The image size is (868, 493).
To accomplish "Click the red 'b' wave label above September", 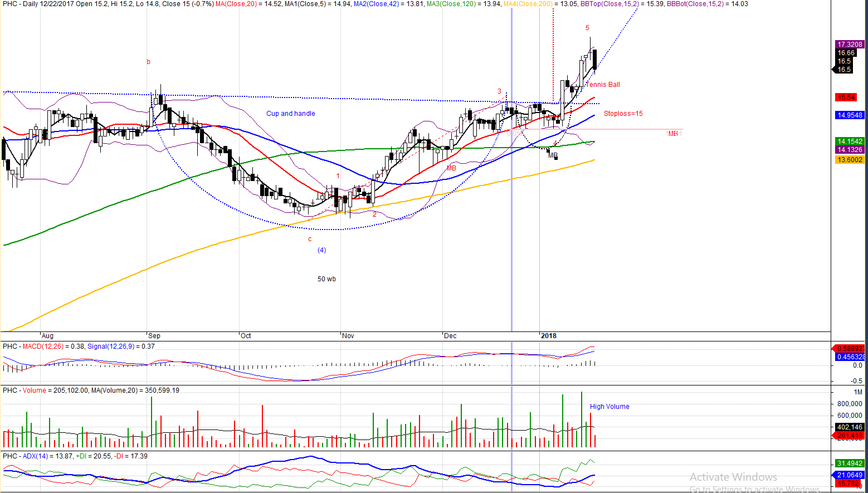I will tap(148, 62).
